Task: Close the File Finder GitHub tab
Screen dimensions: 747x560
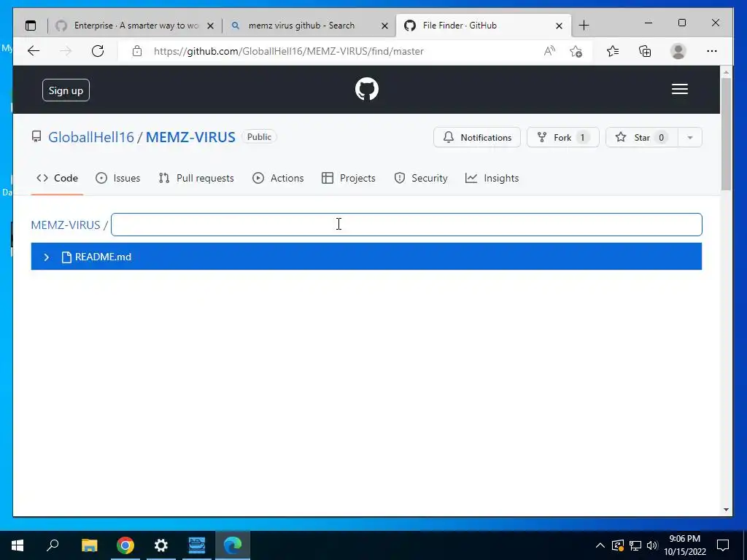Action: point(560,26)
